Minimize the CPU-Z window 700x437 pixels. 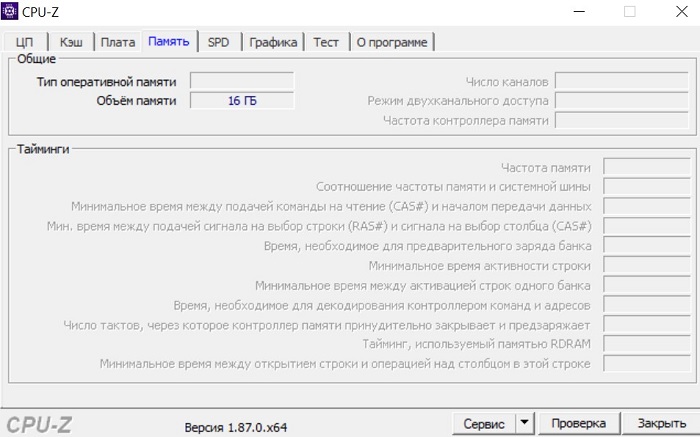(x=579, y=11)
